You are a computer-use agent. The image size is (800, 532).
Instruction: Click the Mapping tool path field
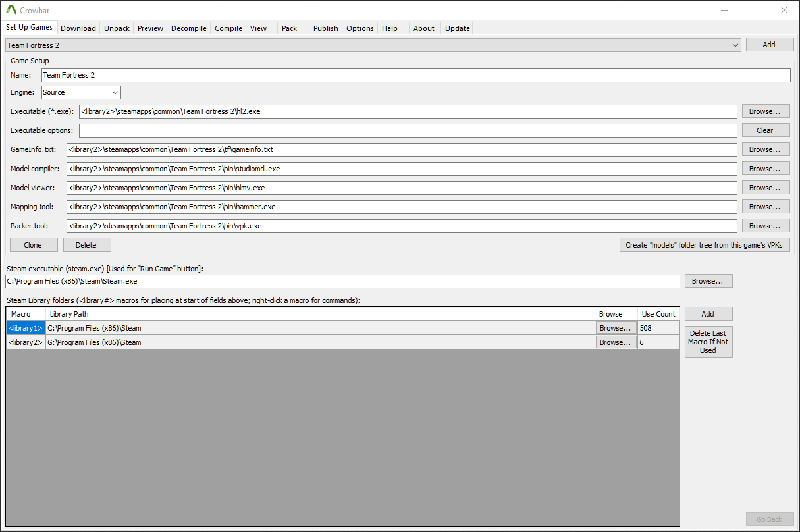pyautogui.click(x=402, y=207)
